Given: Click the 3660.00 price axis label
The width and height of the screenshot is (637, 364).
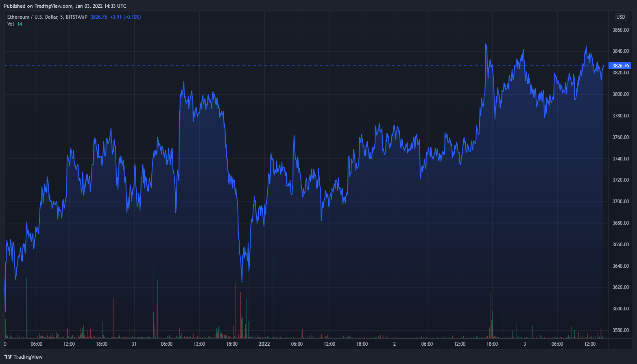Looking at the screenshot, I should tap(621, 245).
